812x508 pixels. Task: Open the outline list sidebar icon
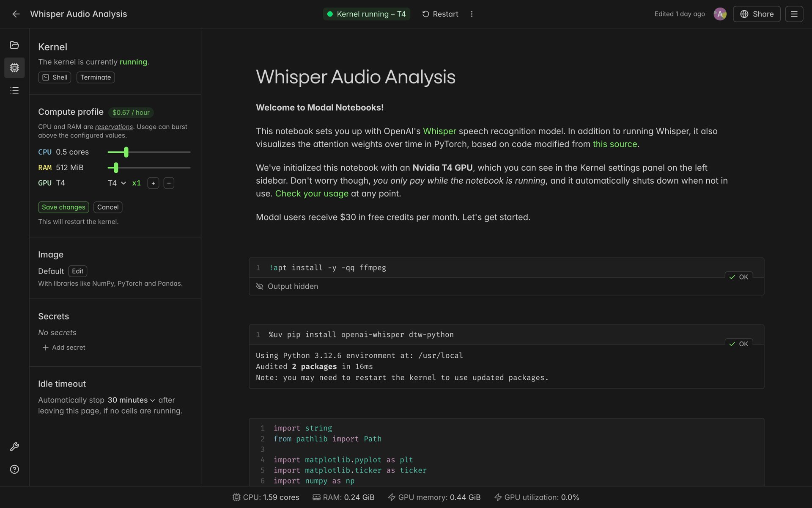(14, 90)
